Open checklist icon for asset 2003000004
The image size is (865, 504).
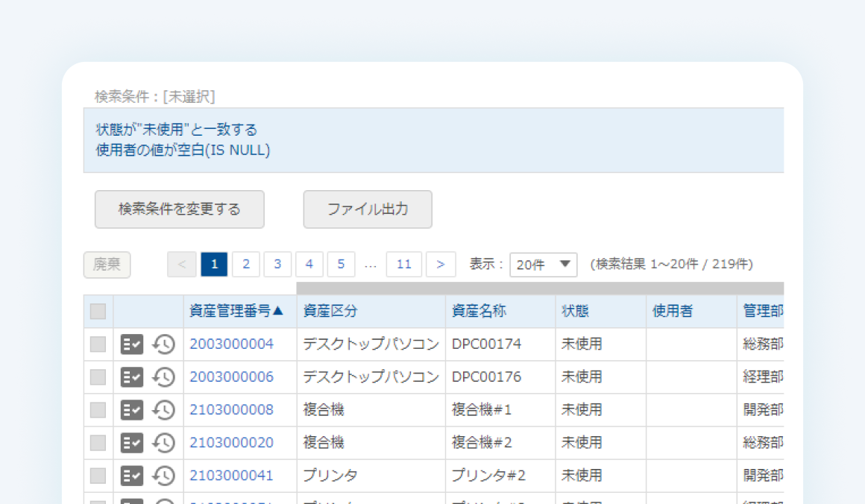pyautogui.click(x=132, y=344)
